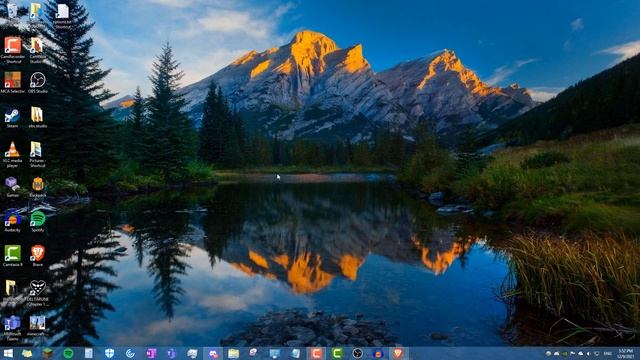Select the Spotify desktop shortcut

click(x=38, y=221)
